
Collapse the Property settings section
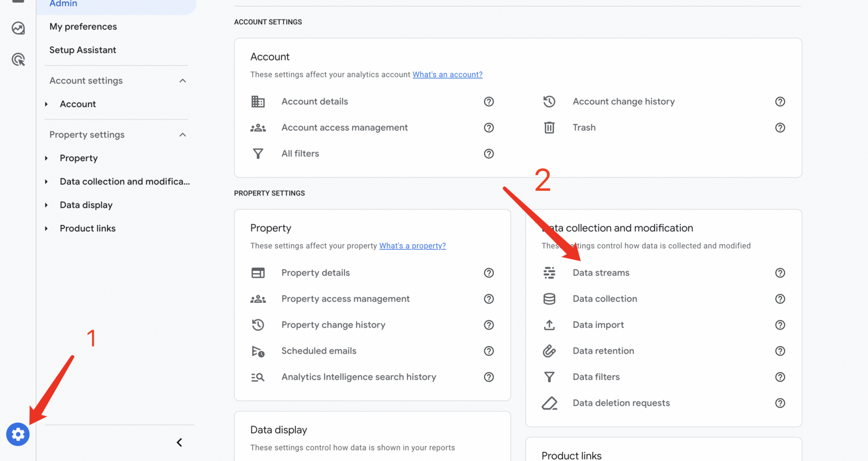point(183,135)
